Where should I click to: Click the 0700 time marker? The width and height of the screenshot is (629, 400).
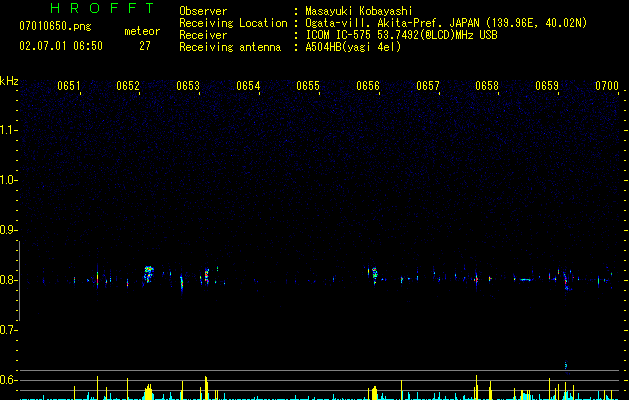coord(607,86)
